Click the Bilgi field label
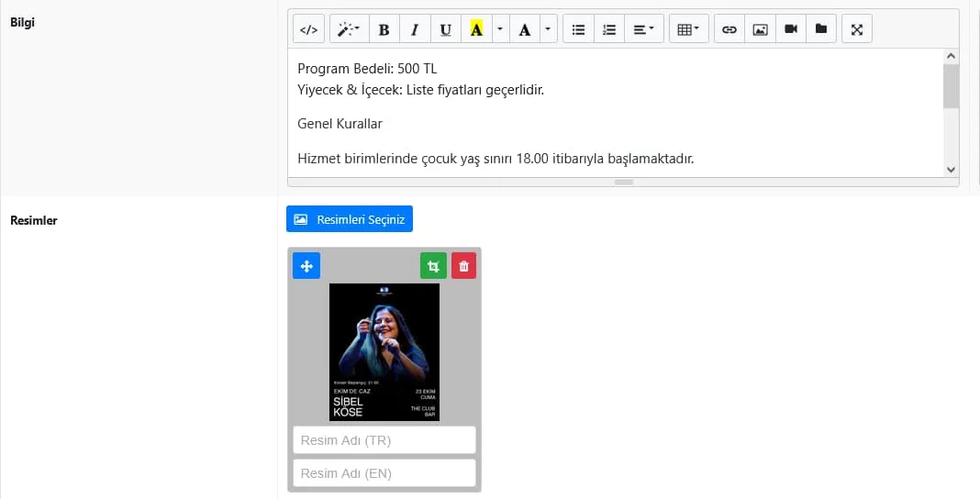 pos(23,23)
